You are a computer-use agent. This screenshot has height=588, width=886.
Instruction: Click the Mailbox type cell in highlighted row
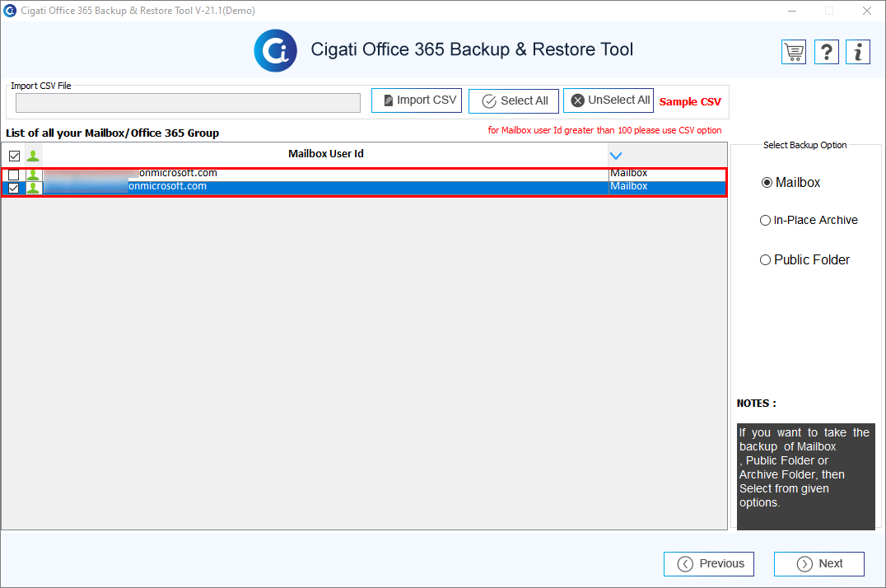point(667,187)
